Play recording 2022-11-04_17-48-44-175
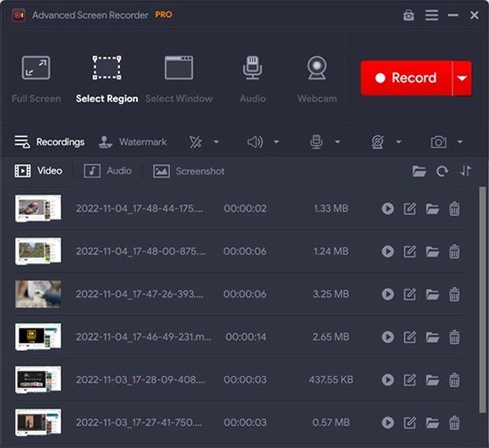This screenshot has height=448, width=489. [x=387, y=208]
